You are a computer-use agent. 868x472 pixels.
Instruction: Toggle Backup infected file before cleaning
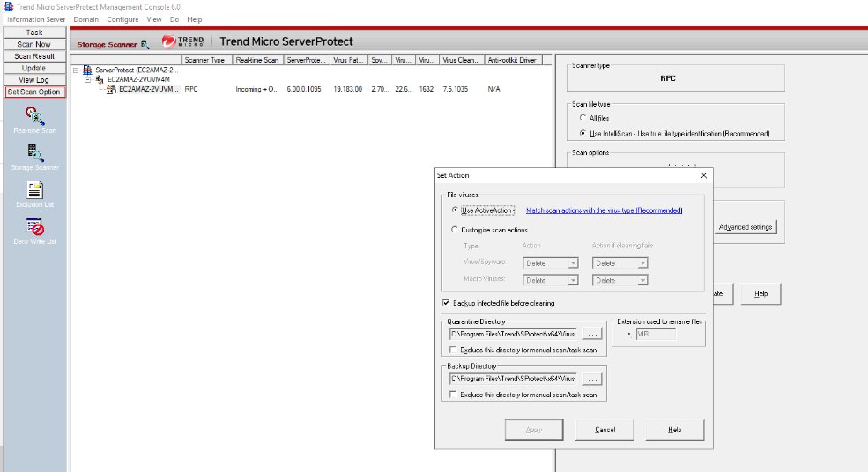pyautogui.click(x=446, y=303)
